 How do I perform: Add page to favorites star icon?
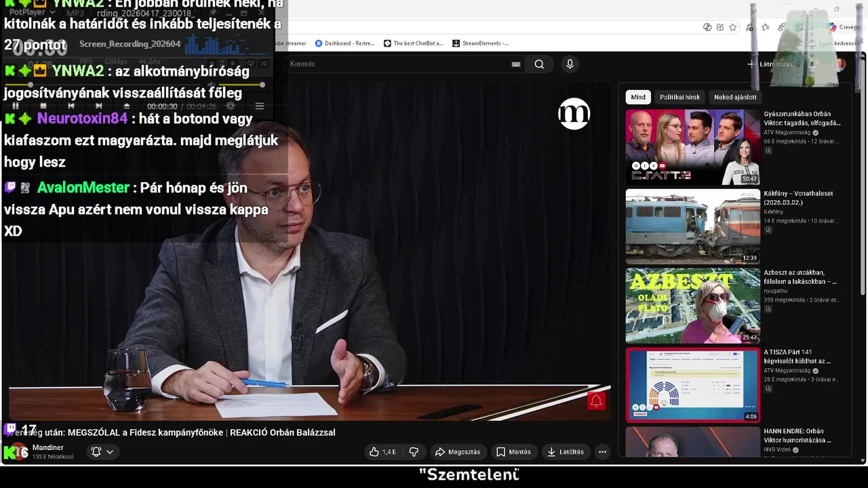click(x=733, y=27)
